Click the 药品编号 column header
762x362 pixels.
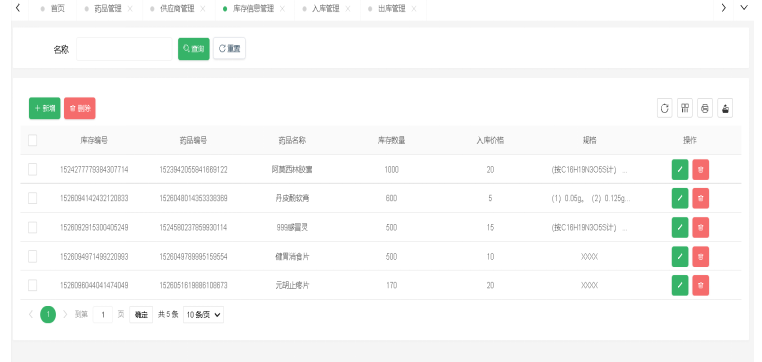193,140
